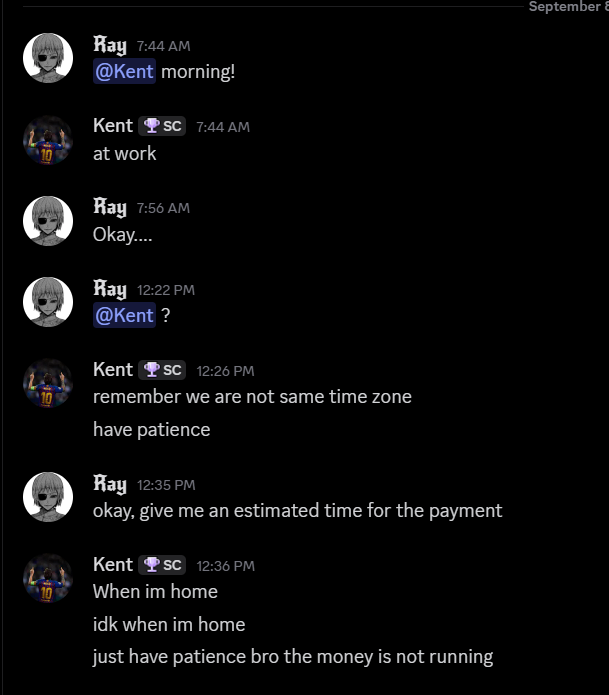Click the @Kent mention followed by question mark
Viewport: 609px width, 695px height.
click(x=124, y=315)
